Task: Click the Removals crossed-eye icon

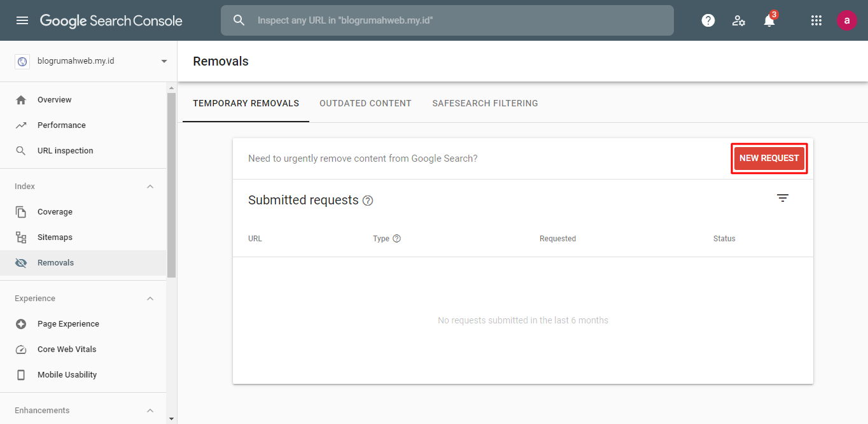Action: click(x=21, y=263)
